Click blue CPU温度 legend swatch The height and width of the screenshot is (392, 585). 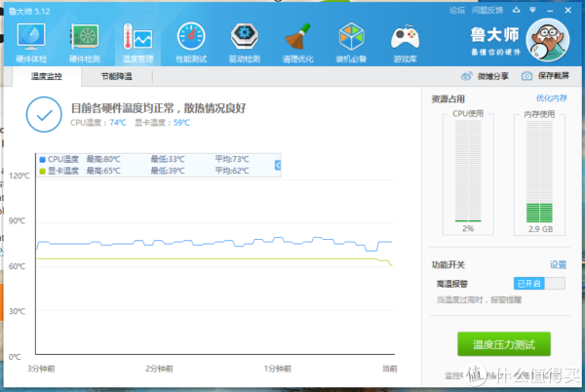point(42,160)
